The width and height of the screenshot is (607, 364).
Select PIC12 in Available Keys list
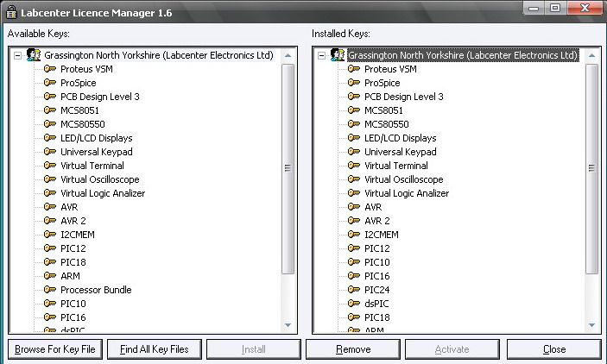pyautogui.click(x=73, y=248)
